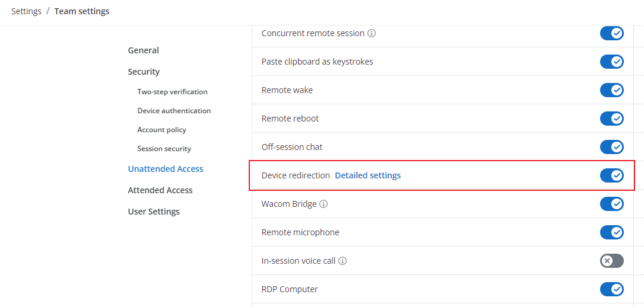644x307 pixels.
Task: Switch off Off-session chat
Action: tap(611, 147)
